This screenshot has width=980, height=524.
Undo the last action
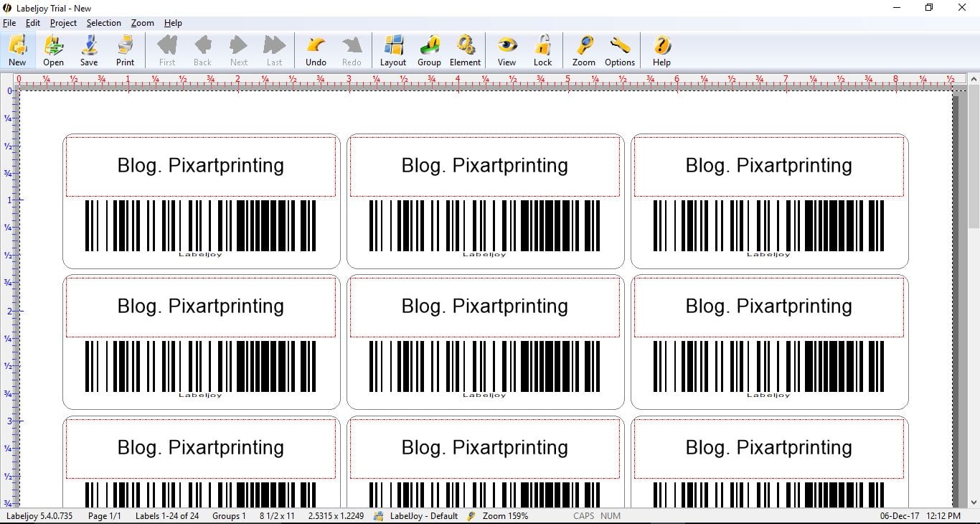(316, 50)
